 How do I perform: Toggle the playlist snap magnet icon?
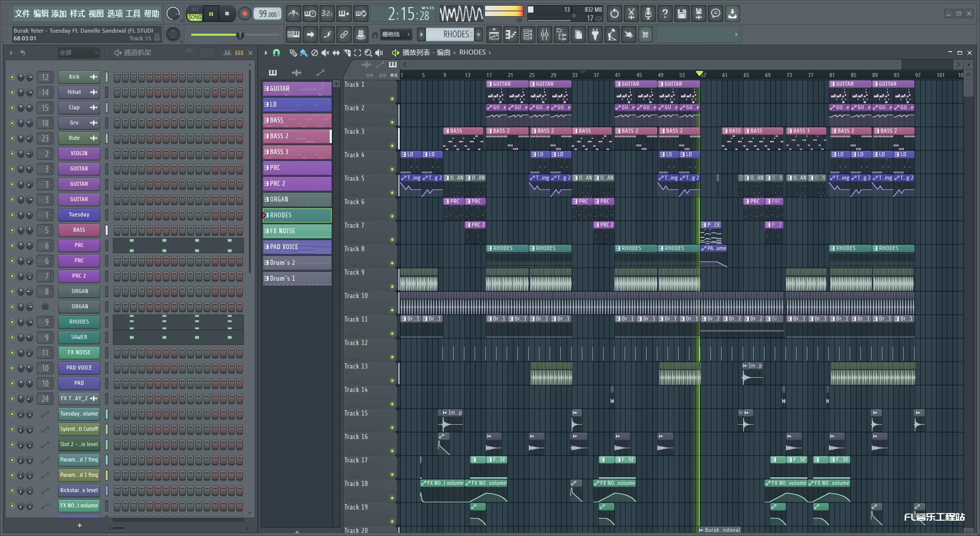point(276,53)
